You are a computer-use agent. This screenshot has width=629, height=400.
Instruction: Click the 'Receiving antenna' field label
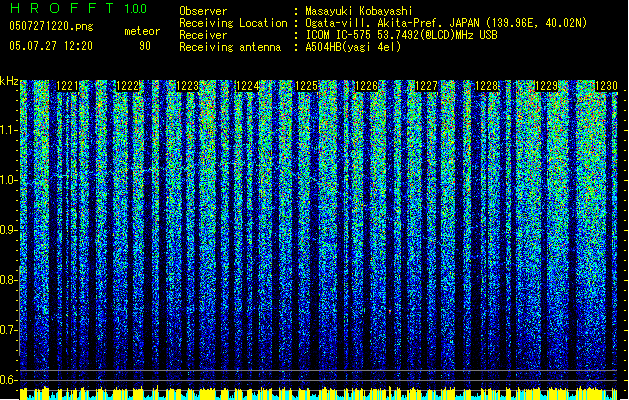(230, 47)
